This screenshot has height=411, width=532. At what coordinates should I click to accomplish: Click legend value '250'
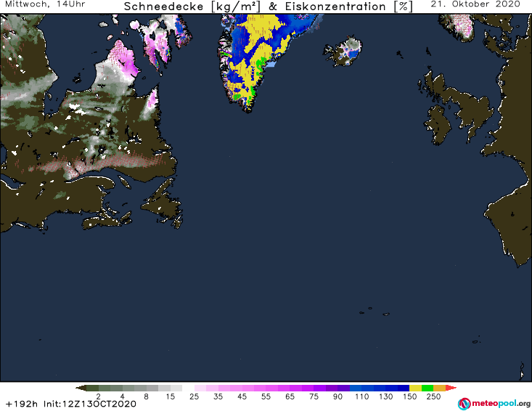point(433,396)
